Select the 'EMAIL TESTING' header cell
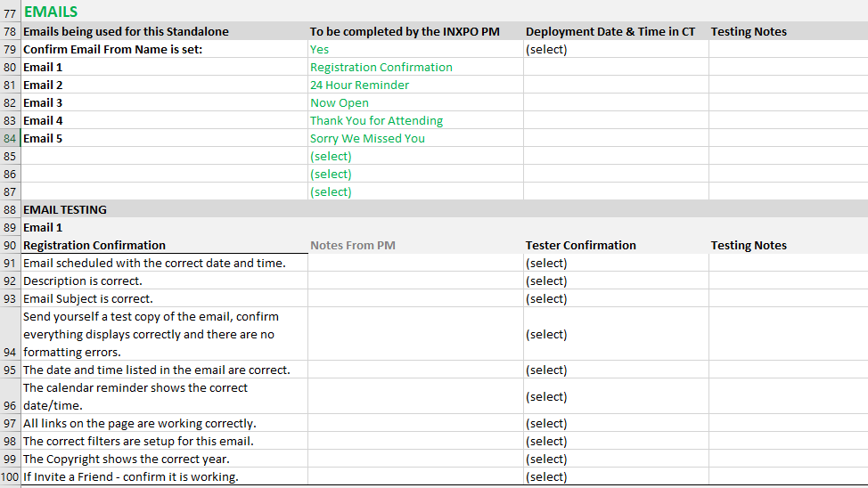This screenshot has width=868, height=488. pos(65,209)
